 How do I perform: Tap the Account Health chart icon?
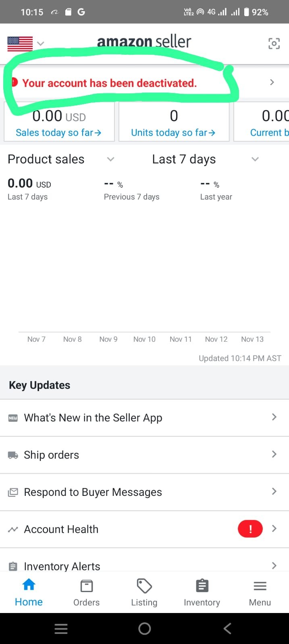(x=13, y=529)
